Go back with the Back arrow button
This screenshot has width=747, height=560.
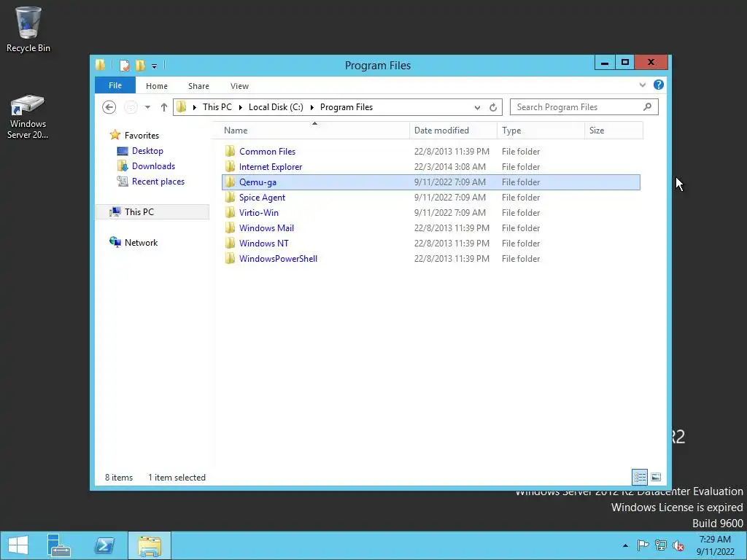pyautogui.click(x=109, y=107)
